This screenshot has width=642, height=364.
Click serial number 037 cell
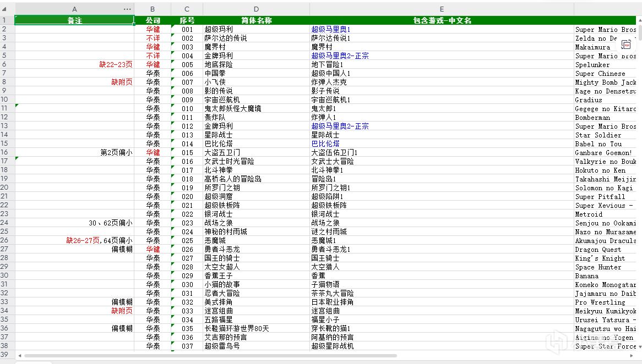pyautogui.click(x=188, y=346)
